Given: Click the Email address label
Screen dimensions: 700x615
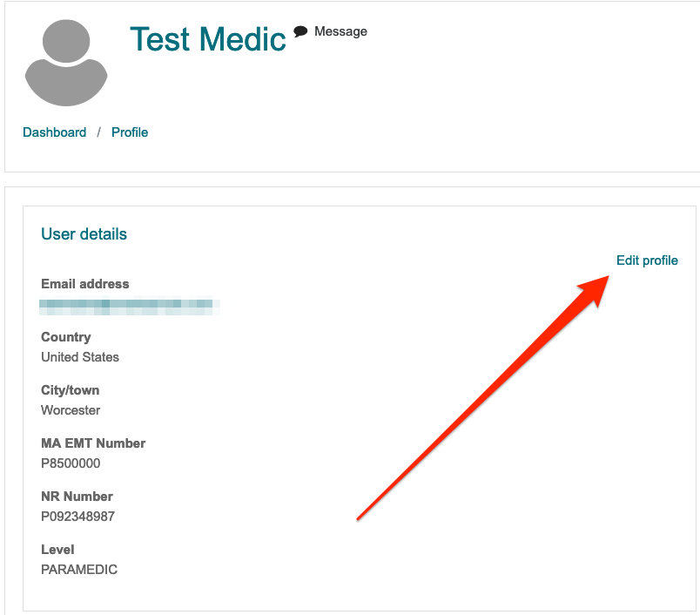Looking at the screenshot, I should click(x=84, y=284).
